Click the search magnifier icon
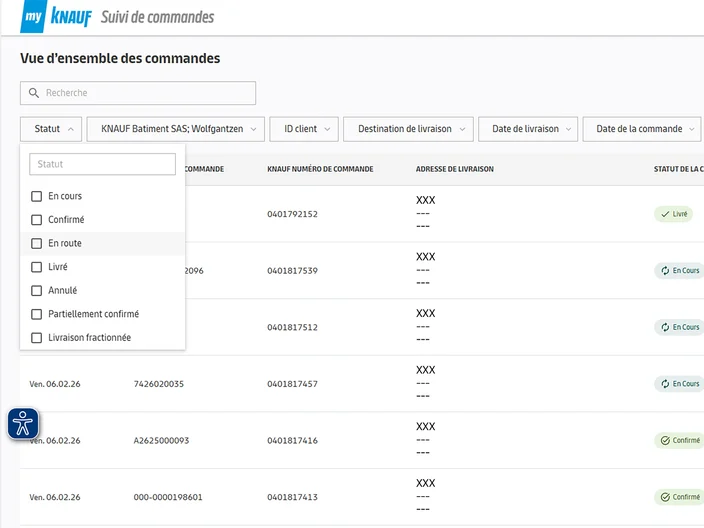Screen dimensions: 704x528 tap(34, 93)
